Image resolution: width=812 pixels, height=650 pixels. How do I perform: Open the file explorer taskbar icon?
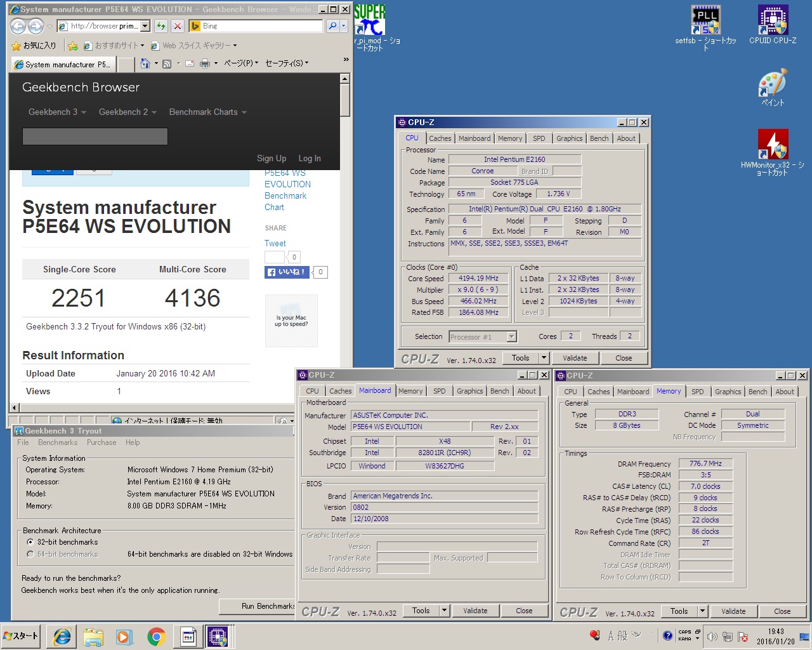(x=93, y=637)
